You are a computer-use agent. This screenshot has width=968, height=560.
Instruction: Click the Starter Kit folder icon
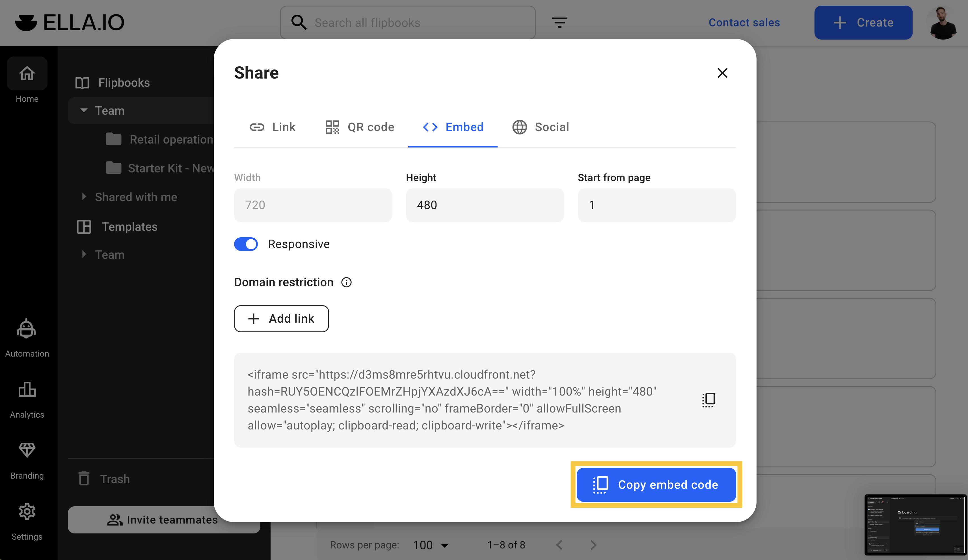point(113,168)
